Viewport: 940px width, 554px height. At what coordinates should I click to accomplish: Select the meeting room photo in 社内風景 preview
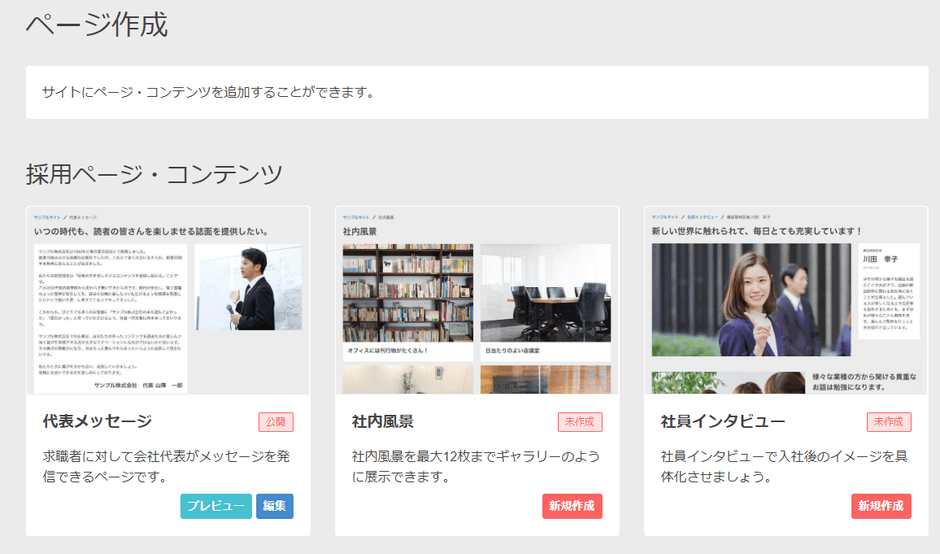pyautogui.click(x=545, y=294)
